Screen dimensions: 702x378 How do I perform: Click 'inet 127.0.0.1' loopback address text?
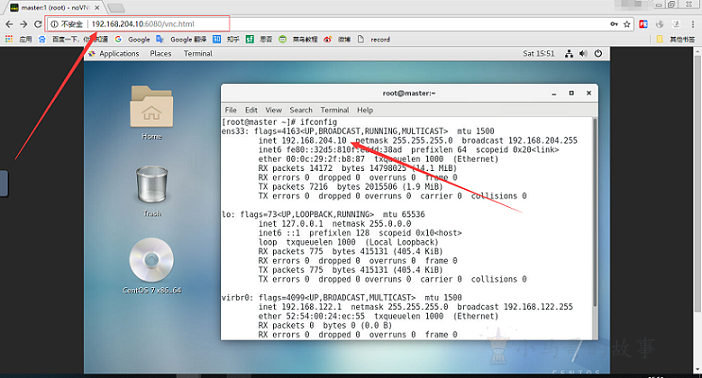click(290, 223)
